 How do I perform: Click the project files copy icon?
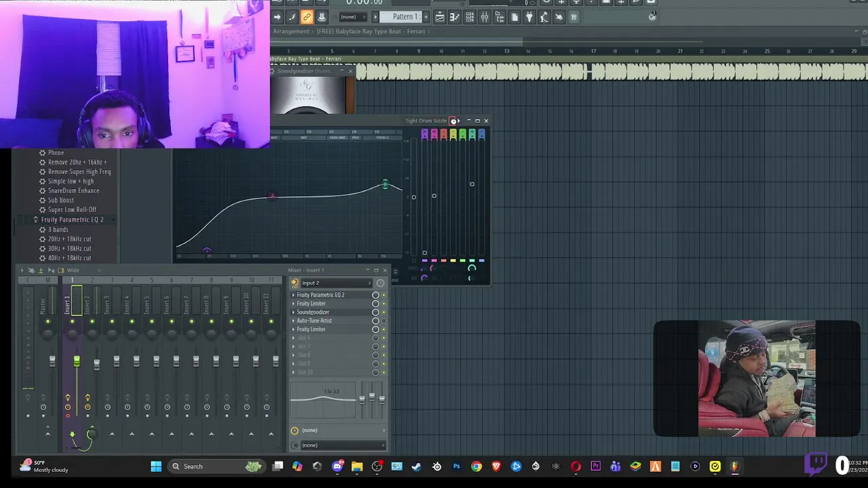[x=514, y=17]
